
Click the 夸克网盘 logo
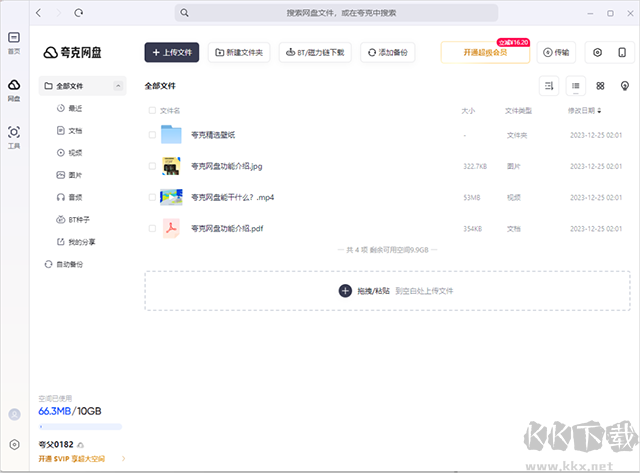point(72,52)
